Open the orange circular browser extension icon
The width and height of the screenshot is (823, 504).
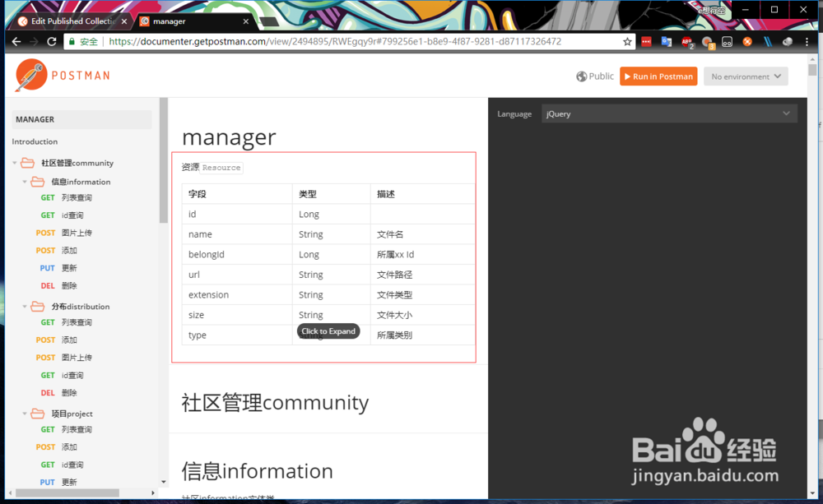click(x=746, y=41)
